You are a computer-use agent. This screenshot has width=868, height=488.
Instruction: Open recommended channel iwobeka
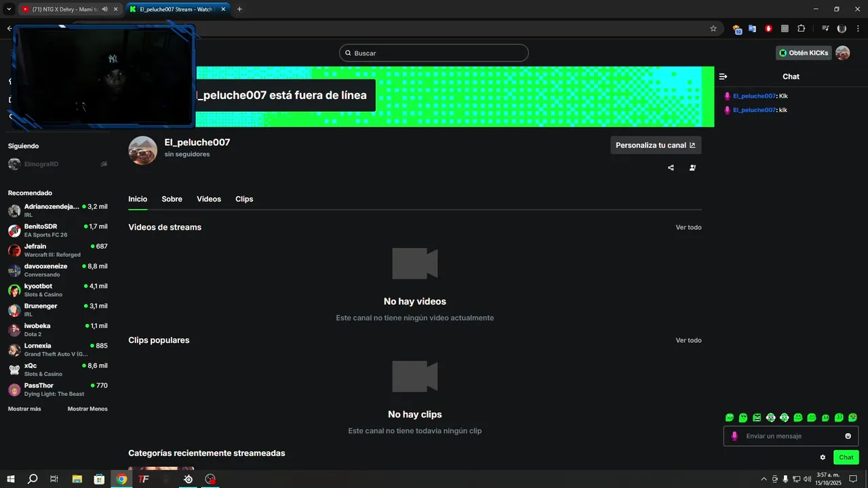pyautogui.click(x=58, y=329)
